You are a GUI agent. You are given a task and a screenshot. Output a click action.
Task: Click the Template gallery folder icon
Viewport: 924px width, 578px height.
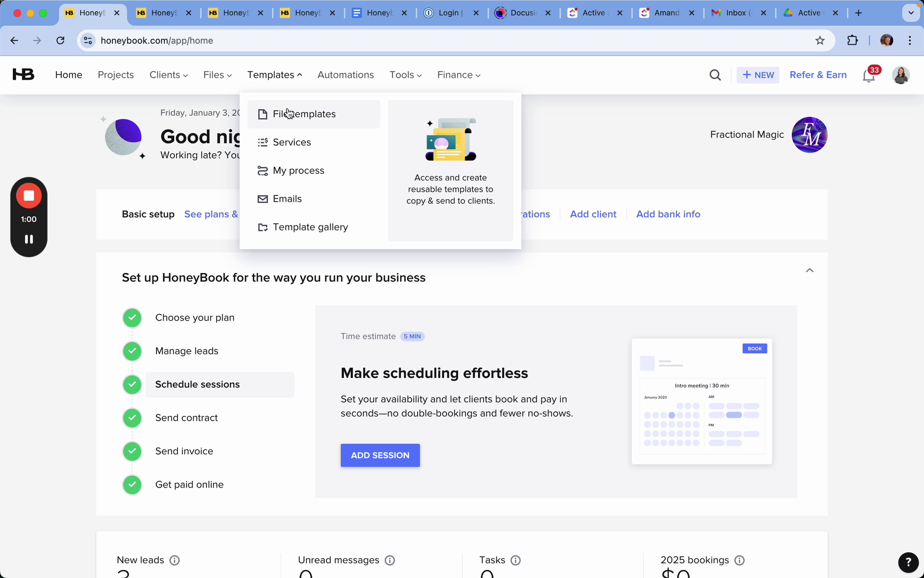pos(263,227)
